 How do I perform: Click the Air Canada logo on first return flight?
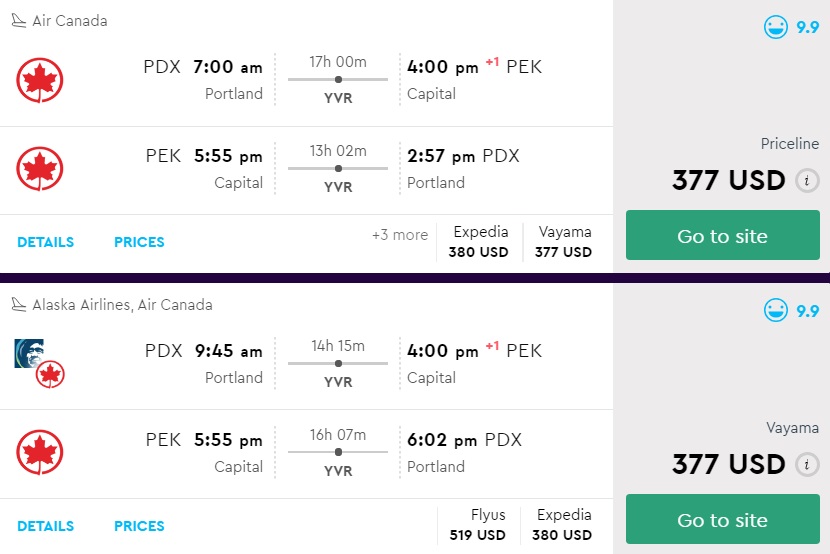click(40, 169)
